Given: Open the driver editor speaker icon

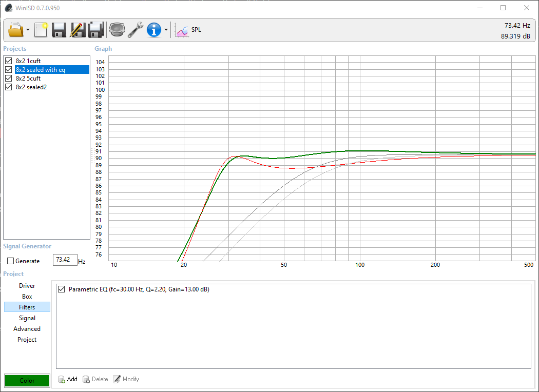Looking at the screenshot, I should pyautogui.click(x=117, y=30).
